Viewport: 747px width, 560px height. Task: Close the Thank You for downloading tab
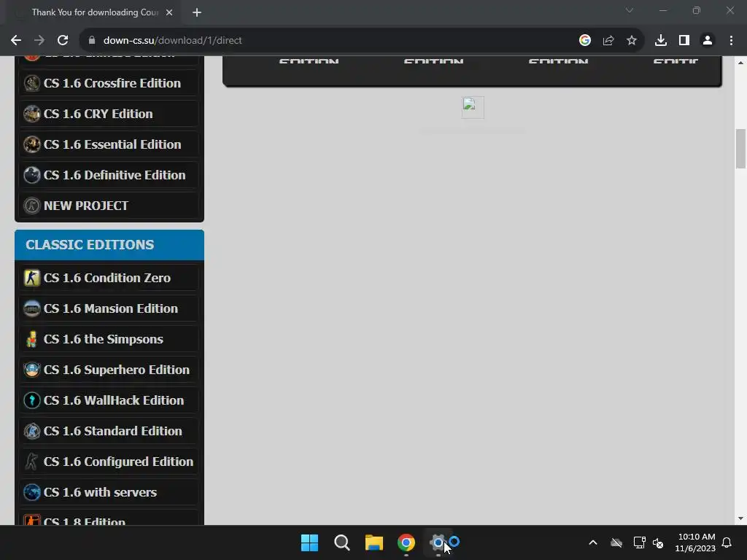pyautogui.click(x=169, y=12)
